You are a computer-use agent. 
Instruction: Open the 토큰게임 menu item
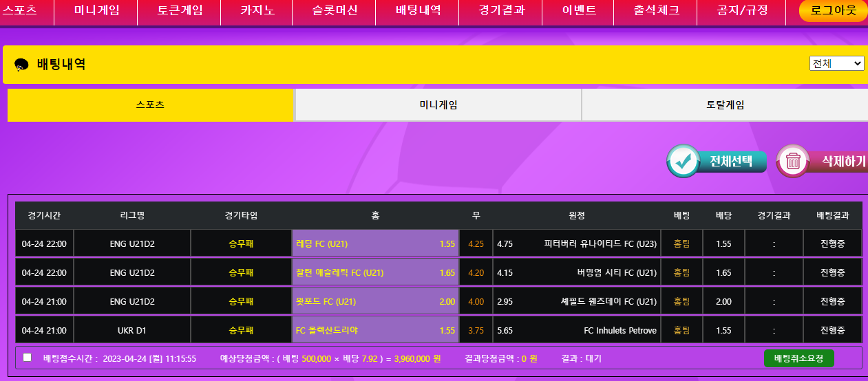[180, 11]
